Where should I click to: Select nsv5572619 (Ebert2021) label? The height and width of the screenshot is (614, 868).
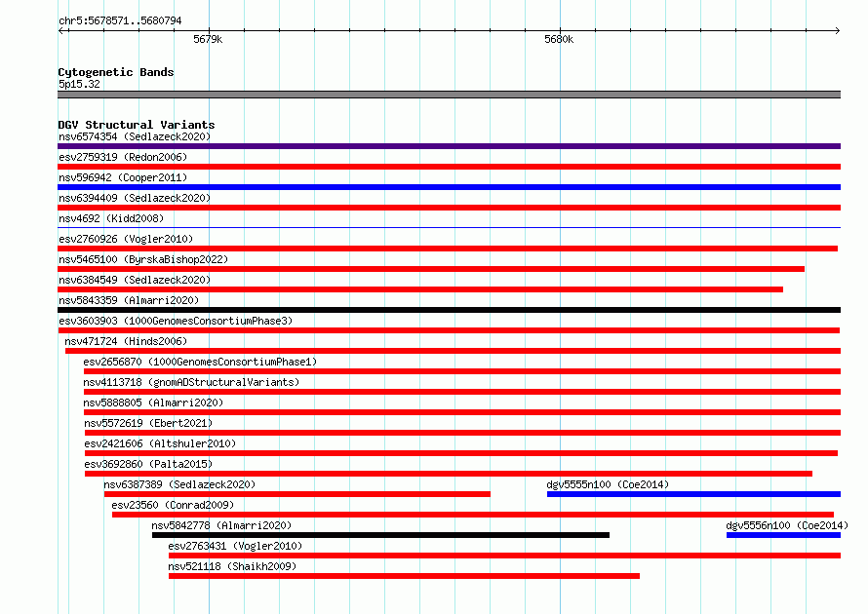(148, 423)
